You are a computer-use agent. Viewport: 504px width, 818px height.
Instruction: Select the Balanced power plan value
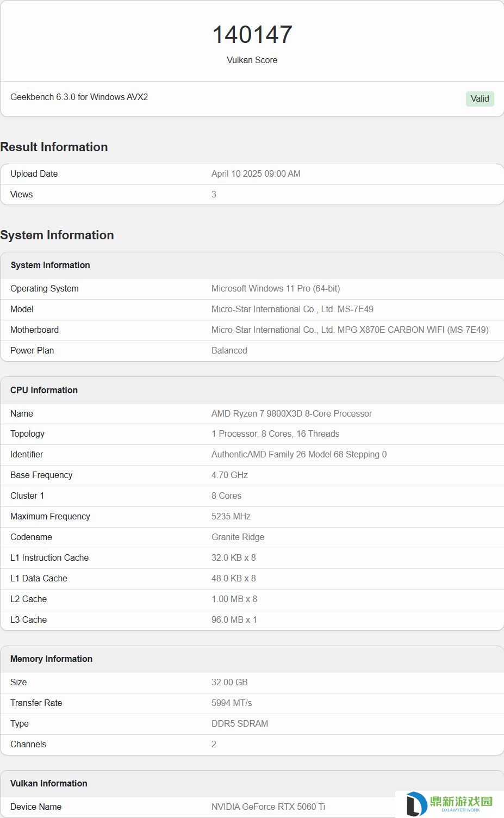[229, 350]
